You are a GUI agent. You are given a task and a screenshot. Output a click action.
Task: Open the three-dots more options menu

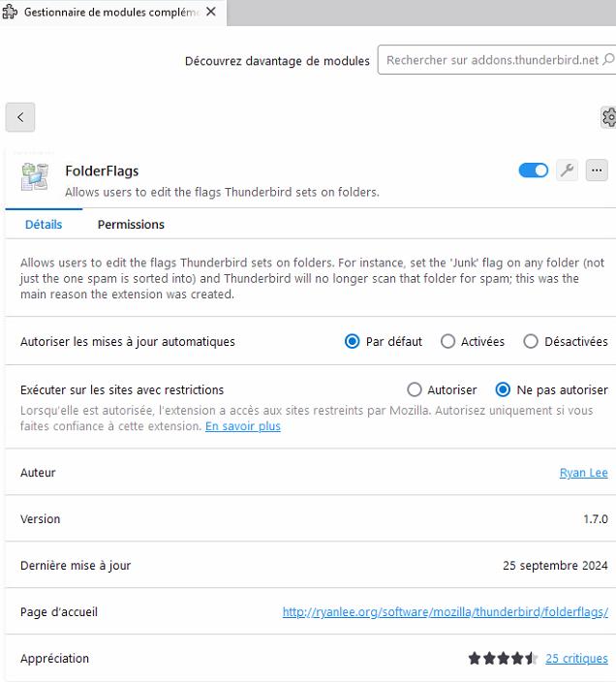click(x=597, y=170)
